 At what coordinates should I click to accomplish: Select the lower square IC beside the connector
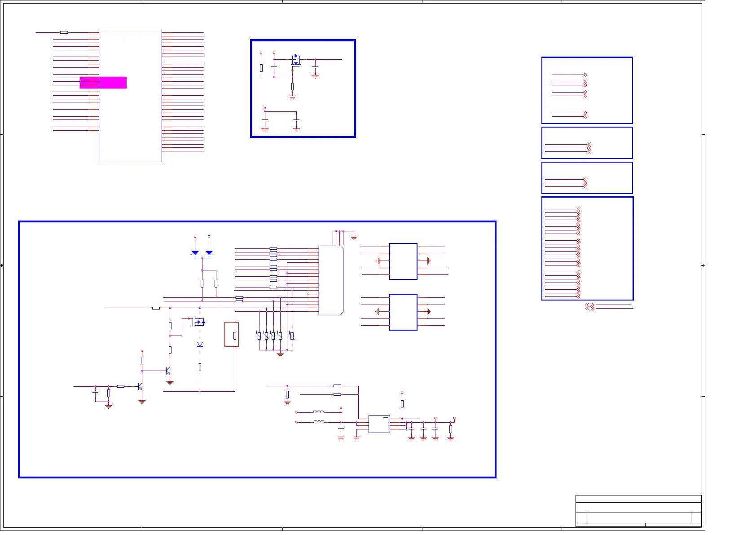coord(403,312)
